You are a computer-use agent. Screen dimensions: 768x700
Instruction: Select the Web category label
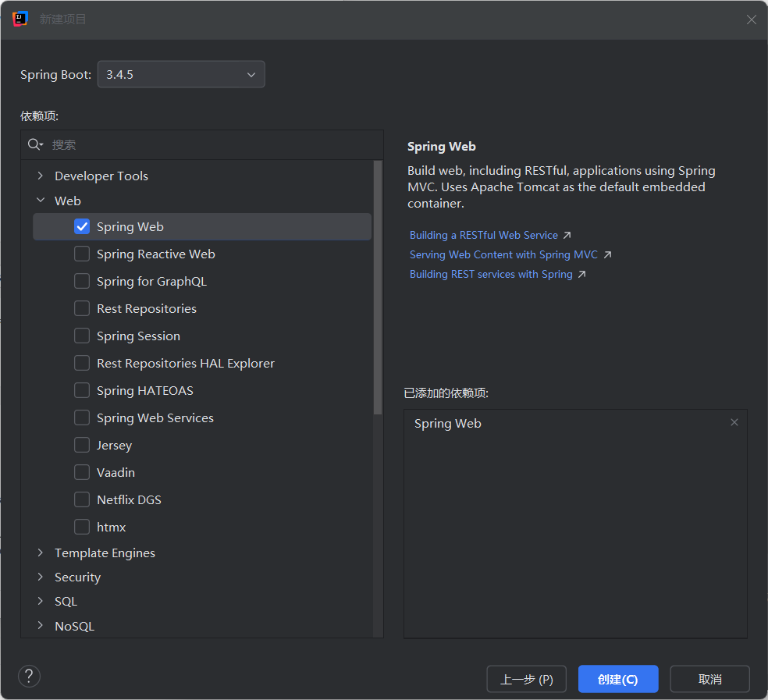(68, 201)
